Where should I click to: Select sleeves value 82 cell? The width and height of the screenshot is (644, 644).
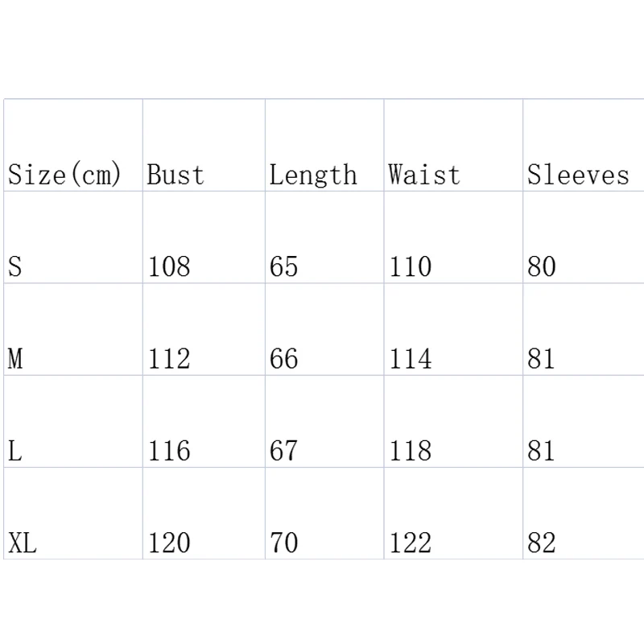(542, 543)
